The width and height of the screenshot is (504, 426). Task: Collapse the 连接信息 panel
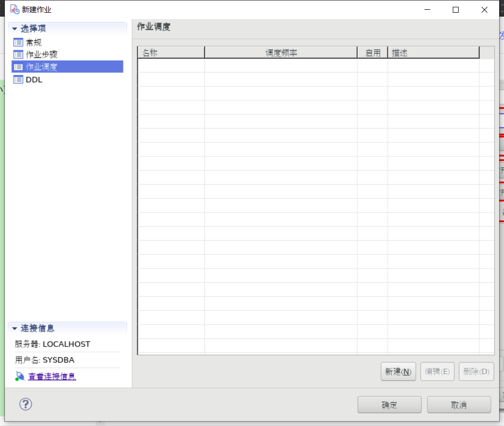(15, 328)
